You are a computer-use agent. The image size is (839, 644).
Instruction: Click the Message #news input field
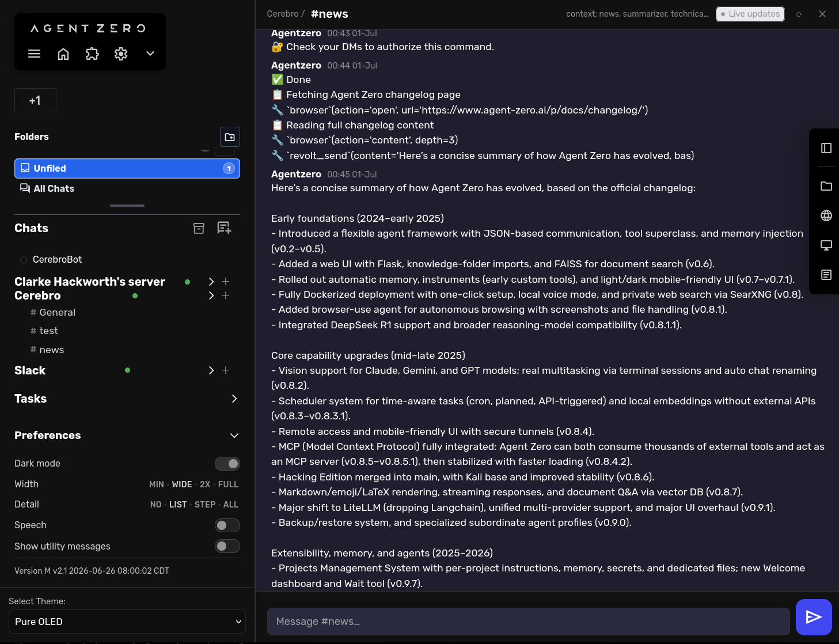tap(529, 622)
